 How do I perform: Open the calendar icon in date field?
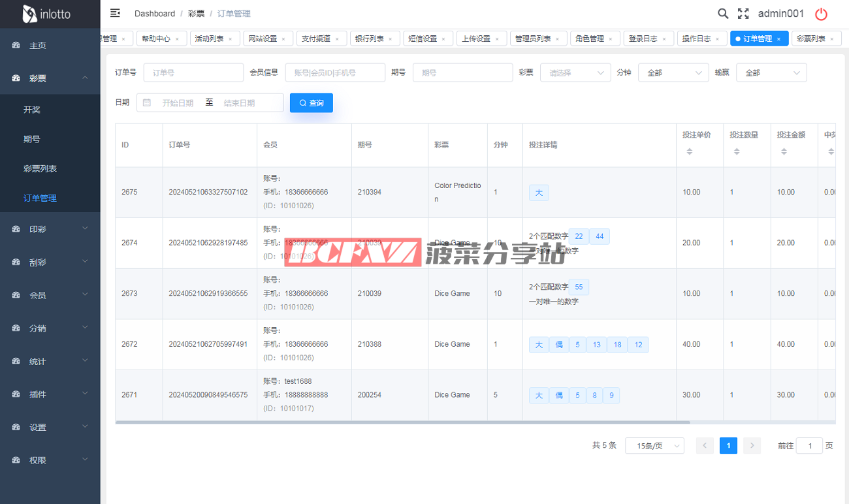pyautogui.click(x=147, y=102)
